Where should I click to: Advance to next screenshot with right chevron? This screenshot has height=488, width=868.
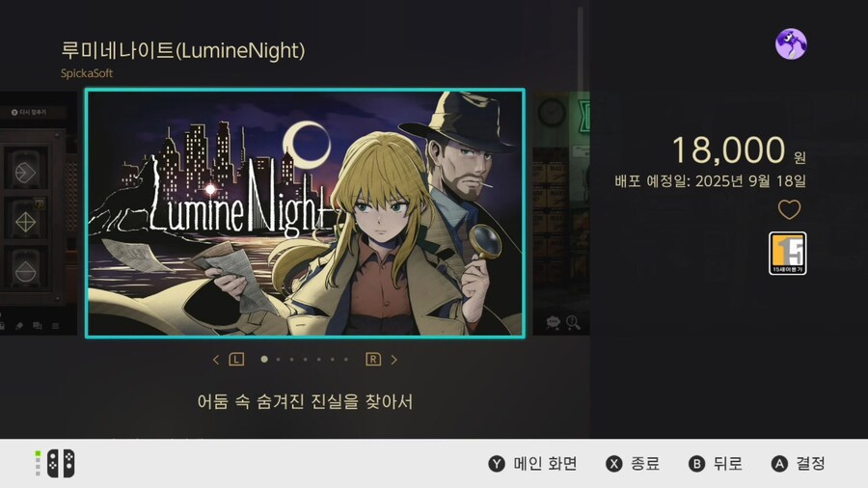(394, 360)
